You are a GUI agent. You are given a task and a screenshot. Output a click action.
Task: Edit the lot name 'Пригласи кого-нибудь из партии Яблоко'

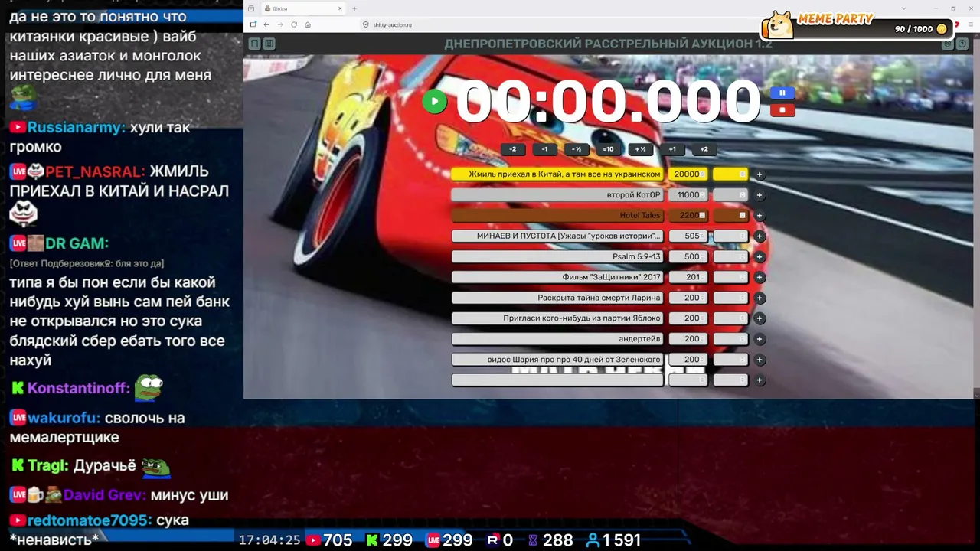[x=557, y=318]
